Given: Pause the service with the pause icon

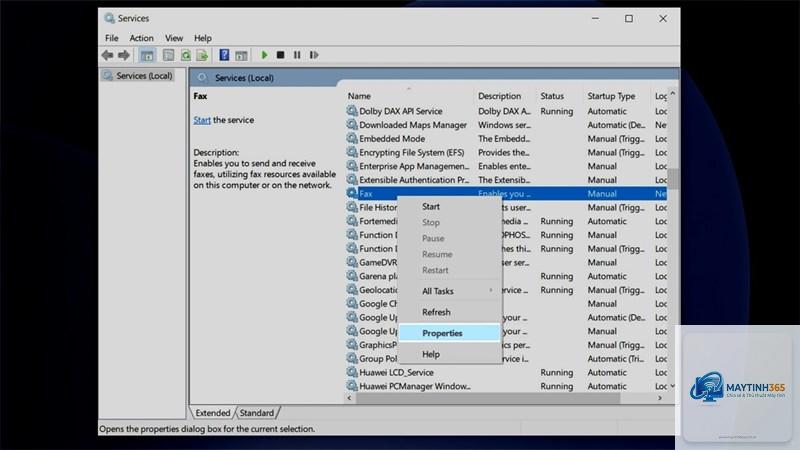Looking at the screenshot, I should [x=297, y=55].
